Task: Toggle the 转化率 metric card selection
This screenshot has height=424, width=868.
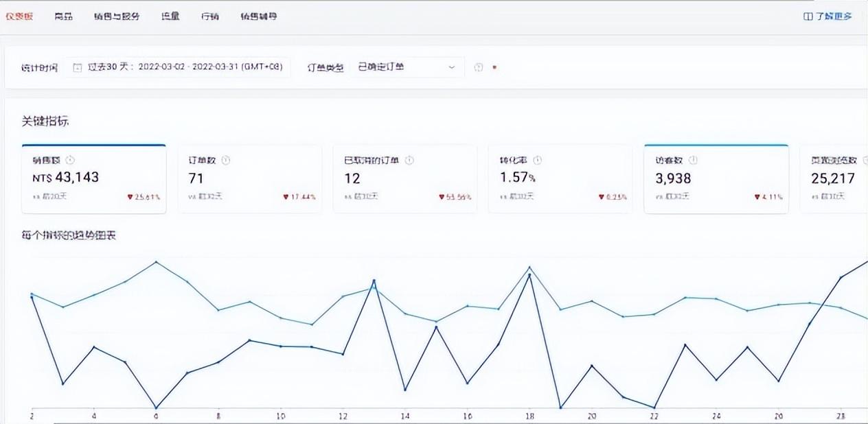Action: click(x=560, y=177)
